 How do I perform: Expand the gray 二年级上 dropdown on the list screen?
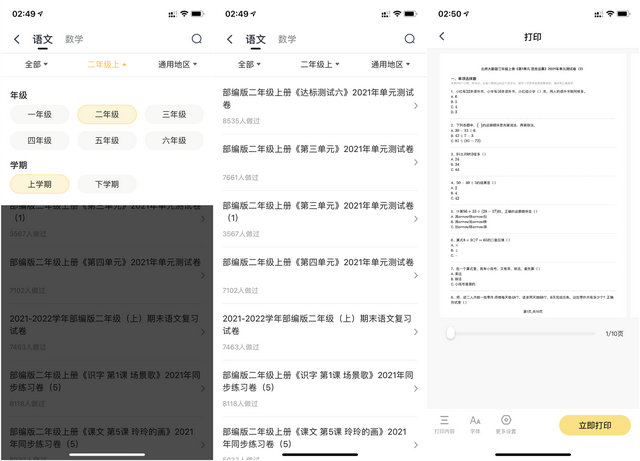coord(320,64)
